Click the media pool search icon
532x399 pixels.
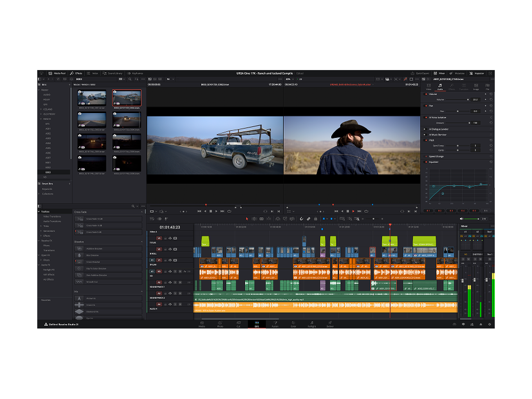(129, 79)
